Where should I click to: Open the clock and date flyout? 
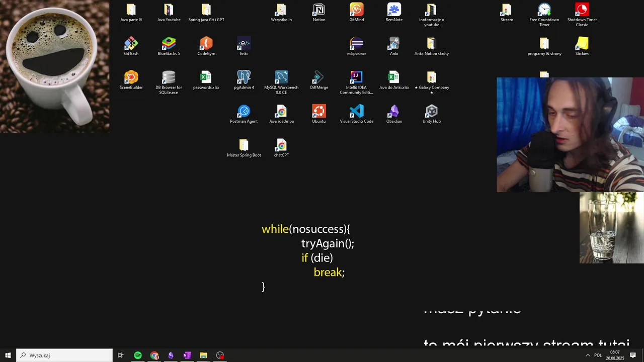tap(615, 355)
